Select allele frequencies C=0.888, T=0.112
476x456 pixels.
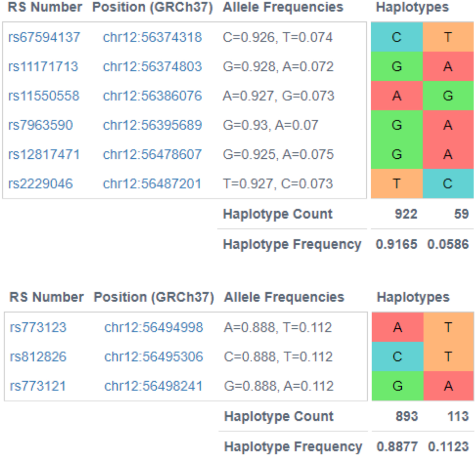click(x=278, y=357)
